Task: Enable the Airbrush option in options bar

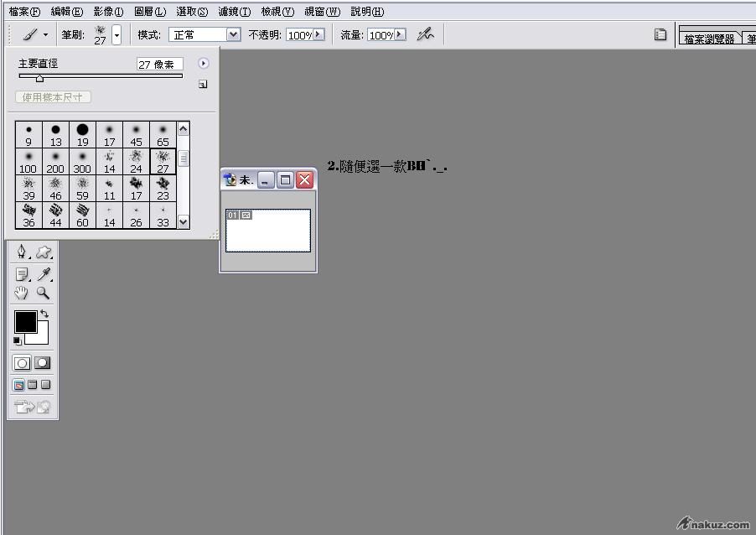Action: [x=425, y=34]
